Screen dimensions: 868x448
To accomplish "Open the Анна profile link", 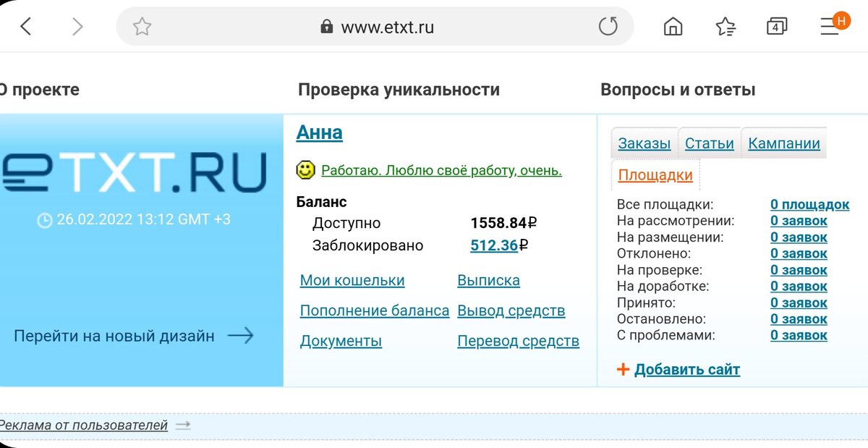I will point(320,133).
